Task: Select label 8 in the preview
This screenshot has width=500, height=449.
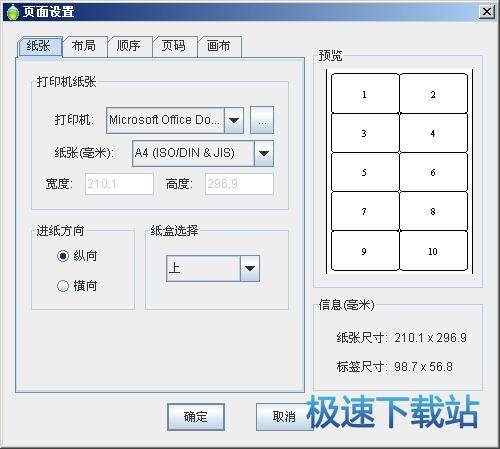Action: (x=433, y=211)
